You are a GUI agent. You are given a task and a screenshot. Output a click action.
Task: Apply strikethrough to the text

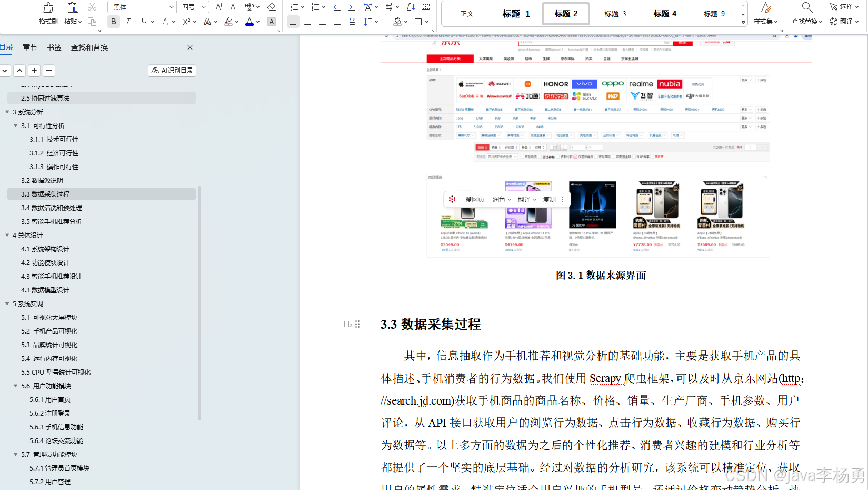coord(165,22)
